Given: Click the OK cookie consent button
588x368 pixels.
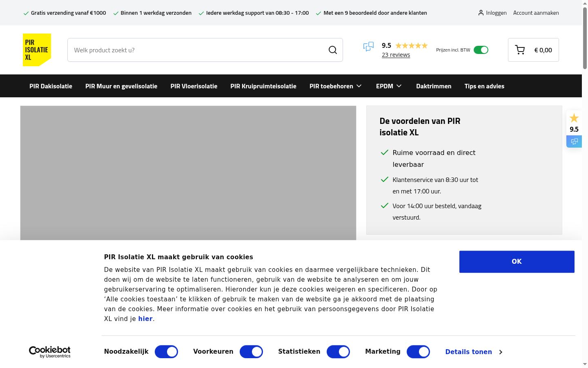Looking at the screenshot, I should [517, 262].
